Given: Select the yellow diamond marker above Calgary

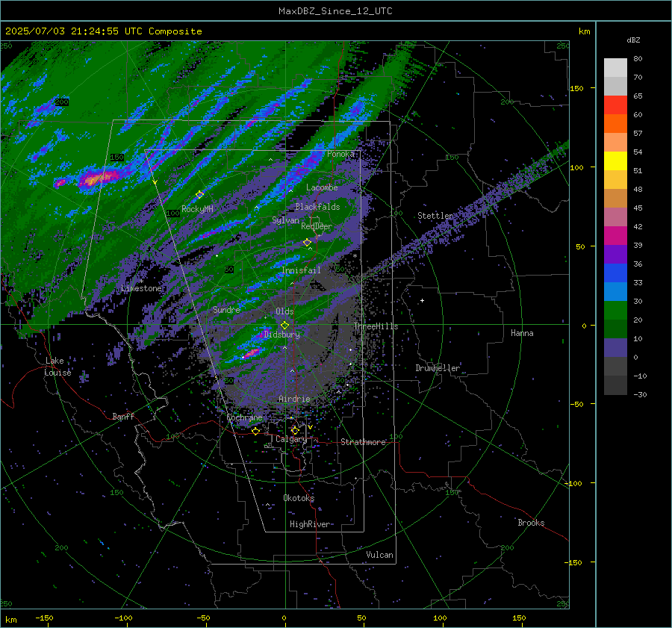Looking at the screenshot, I should click(x=295, y=430).
